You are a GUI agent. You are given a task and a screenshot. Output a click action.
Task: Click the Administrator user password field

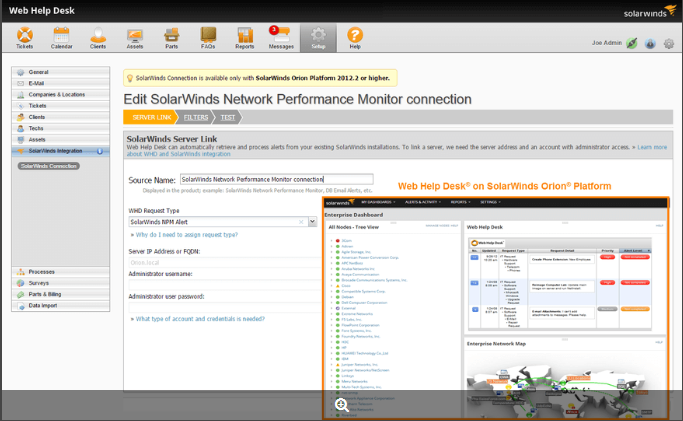pos(225,308)
